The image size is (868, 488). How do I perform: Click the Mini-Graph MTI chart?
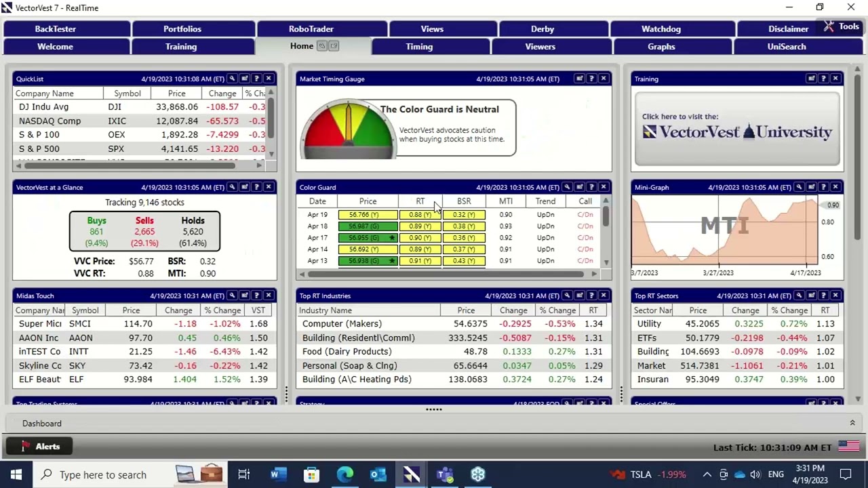[724, 231]
